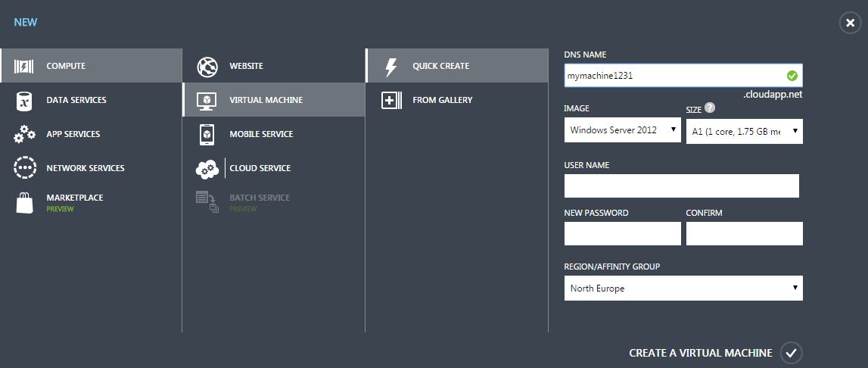
Task: Click the Cloud Service cloud-gear icon
Action: pos(207,169)
